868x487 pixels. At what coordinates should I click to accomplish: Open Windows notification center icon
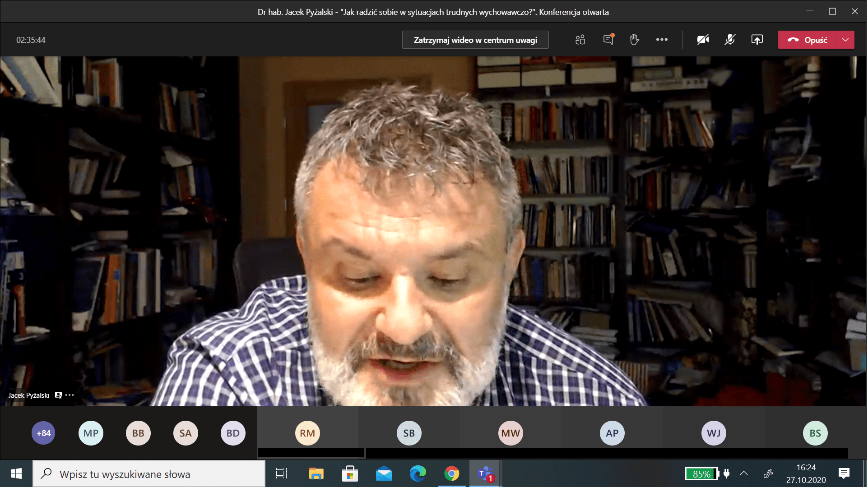pos(844,473)
